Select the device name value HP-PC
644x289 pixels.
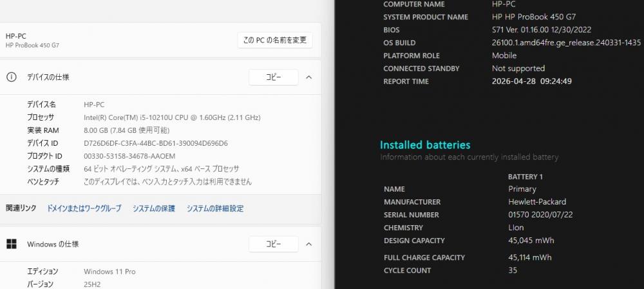tap(94, 105)
